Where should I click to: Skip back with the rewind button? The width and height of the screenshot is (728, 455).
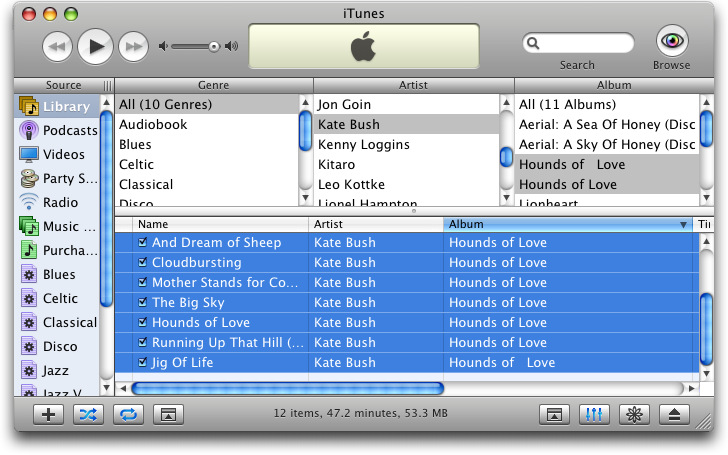(57, 46)
